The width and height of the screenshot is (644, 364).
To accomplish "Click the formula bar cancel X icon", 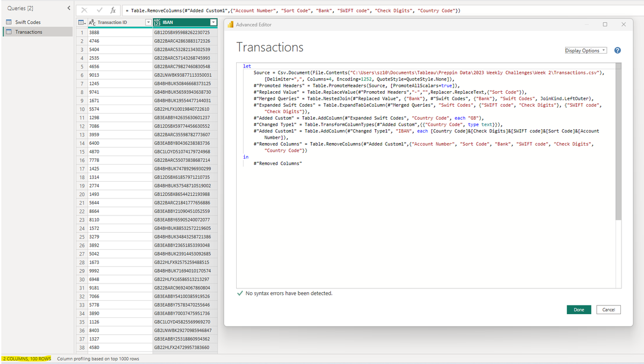I will point(84,10).
